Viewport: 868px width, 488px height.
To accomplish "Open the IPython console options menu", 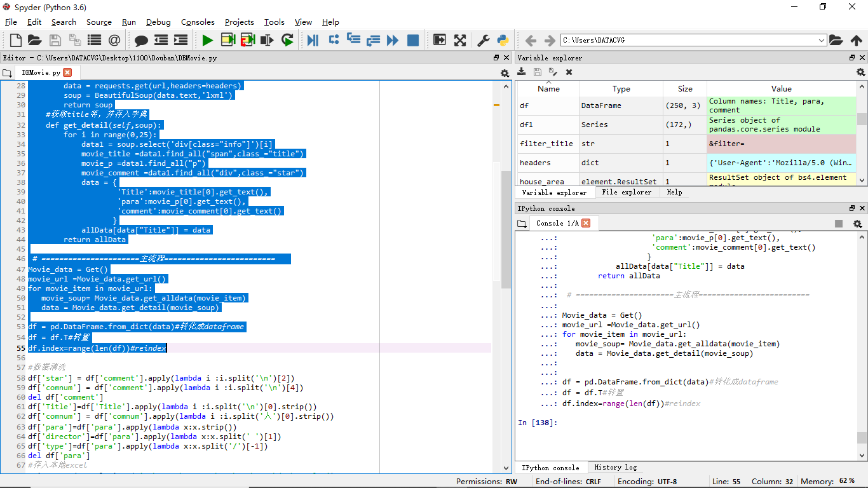I will coord(857,224).
